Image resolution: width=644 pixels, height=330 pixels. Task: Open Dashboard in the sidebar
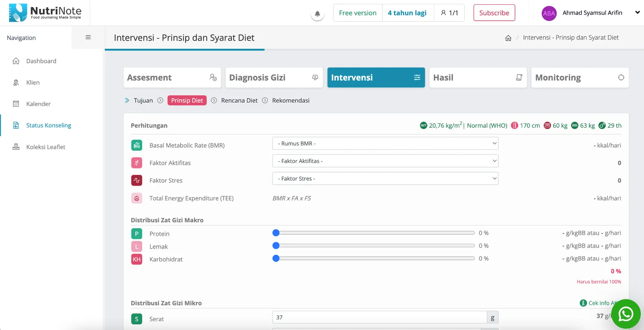(41, 61)
